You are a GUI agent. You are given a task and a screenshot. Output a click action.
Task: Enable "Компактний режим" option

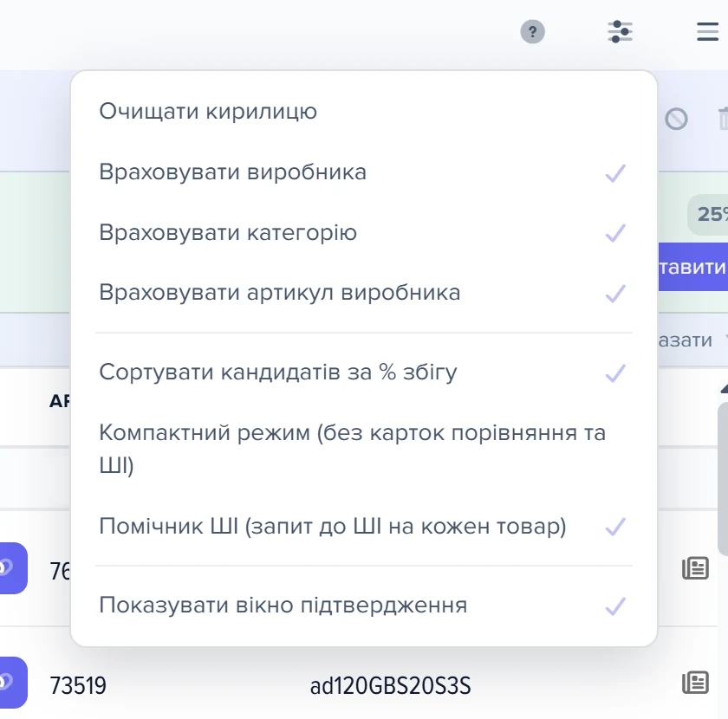363,449
